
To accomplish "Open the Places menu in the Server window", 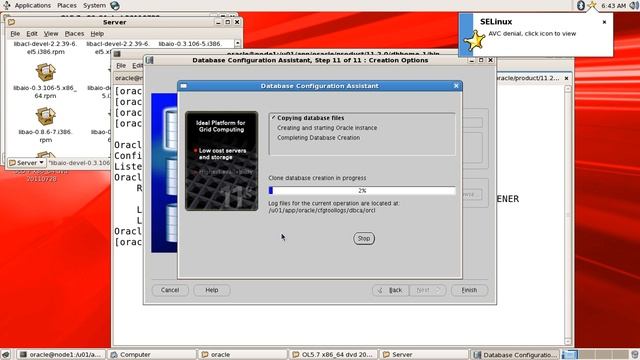I will pos(74,33).
